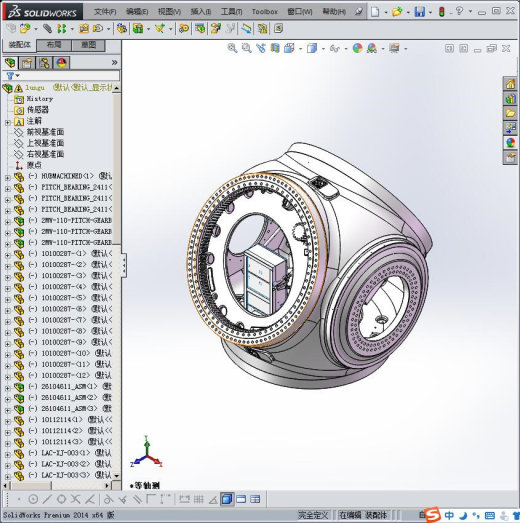Click the Sogou input method S icon
Screen dimensions: 520x523
(x=432, y=514)
